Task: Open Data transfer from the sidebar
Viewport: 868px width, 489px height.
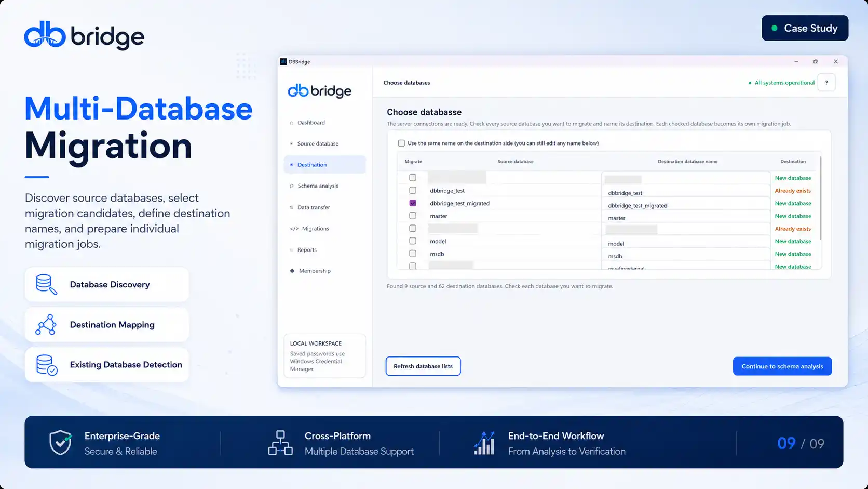Action: coord(324,207)
